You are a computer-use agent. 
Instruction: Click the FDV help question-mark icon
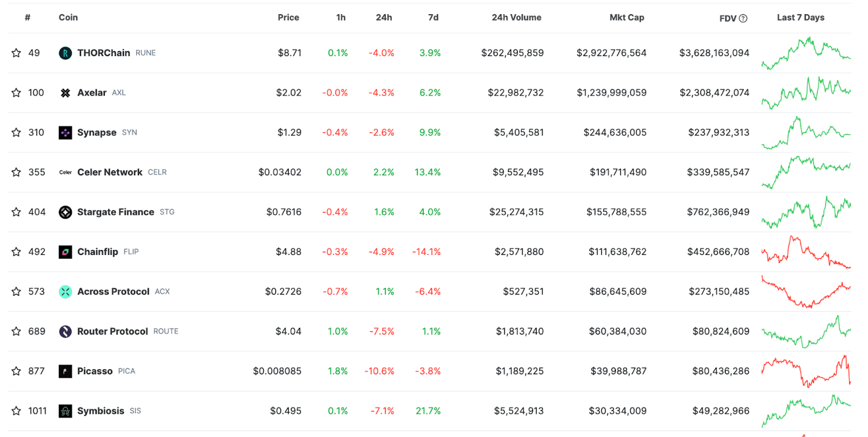coord(743,18)
